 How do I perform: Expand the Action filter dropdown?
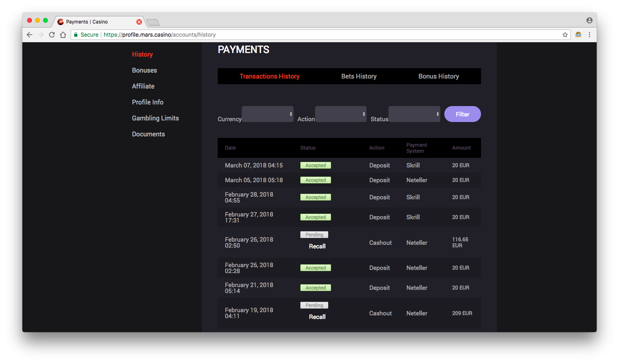pyautogui.click(x=341, y=114)
